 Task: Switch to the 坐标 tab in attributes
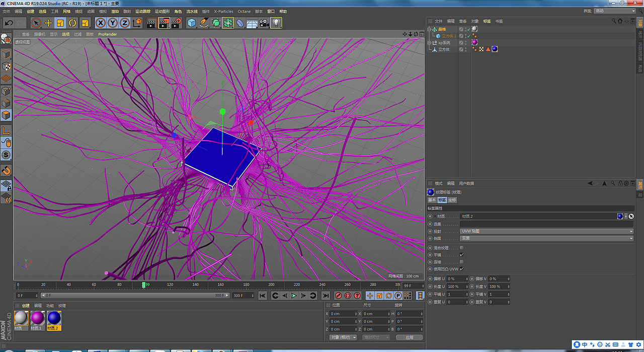coord(452,200)
